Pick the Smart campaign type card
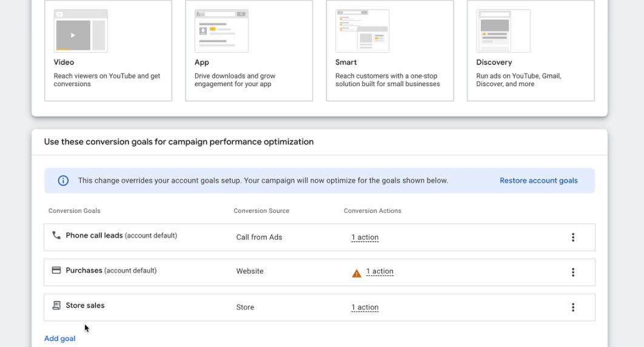This screenshot has height=347, width=644. (x=389, y=51)
